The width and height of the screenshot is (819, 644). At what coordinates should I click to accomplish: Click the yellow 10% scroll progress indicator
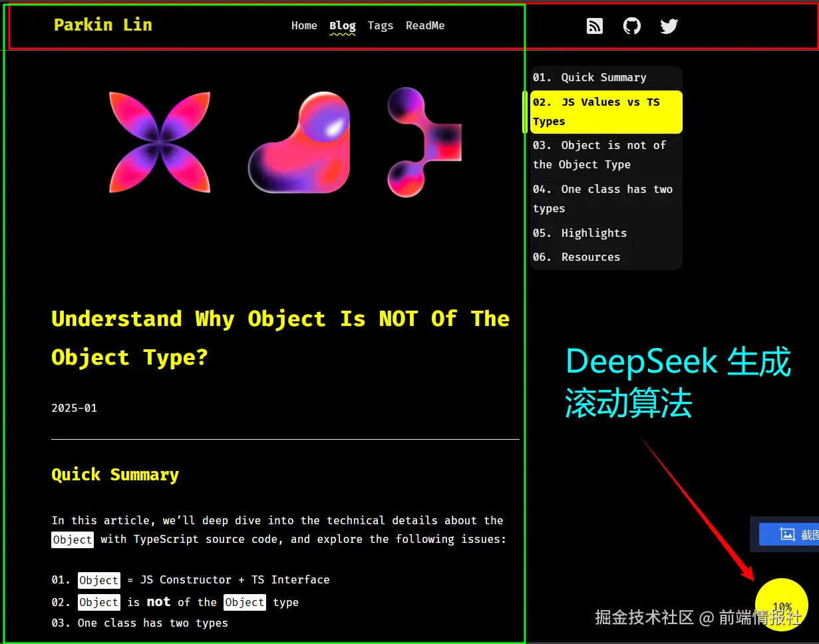click(x=782, y=605)
